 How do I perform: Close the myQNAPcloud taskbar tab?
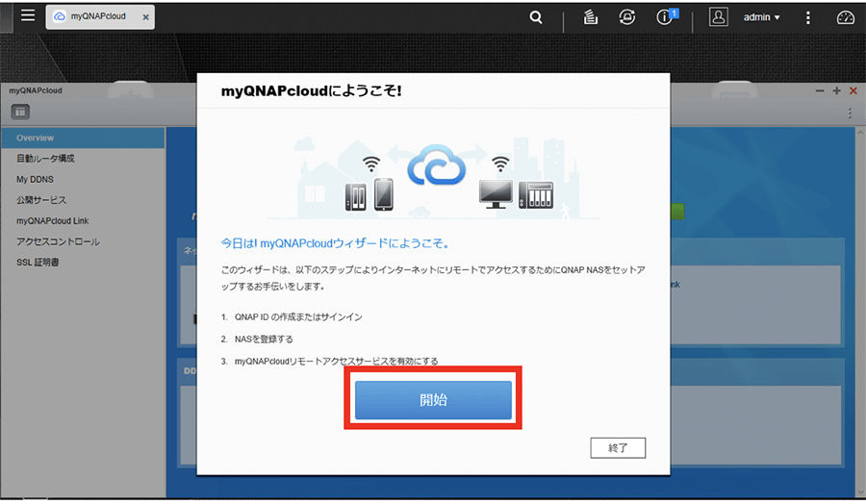point(146,17)
